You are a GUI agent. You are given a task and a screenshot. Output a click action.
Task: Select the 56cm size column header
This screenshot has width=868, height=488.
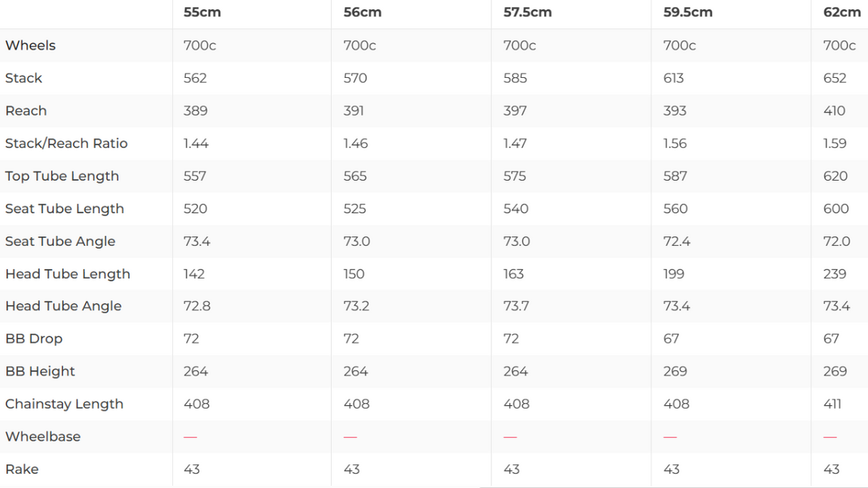click(x=362, y=12)
